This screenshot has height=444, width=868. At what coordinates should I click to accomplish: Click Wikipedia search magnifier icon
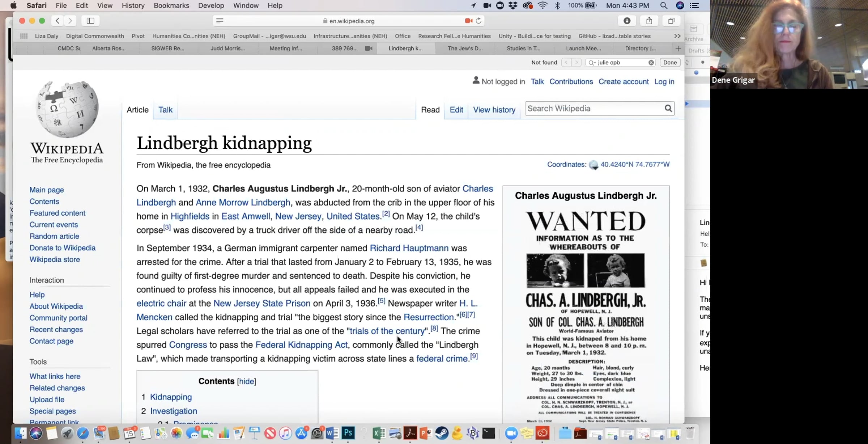(x=668, y=109)
